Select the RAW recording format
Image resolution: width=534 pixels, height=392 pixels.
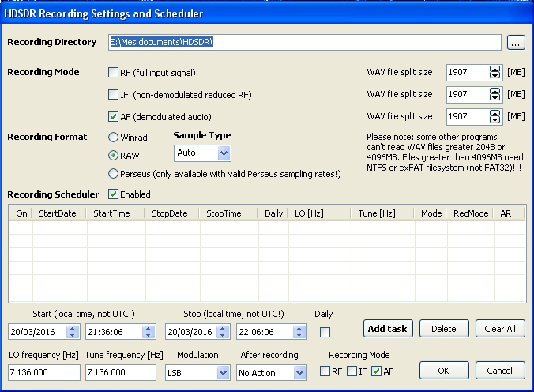(x=113, y=156)
